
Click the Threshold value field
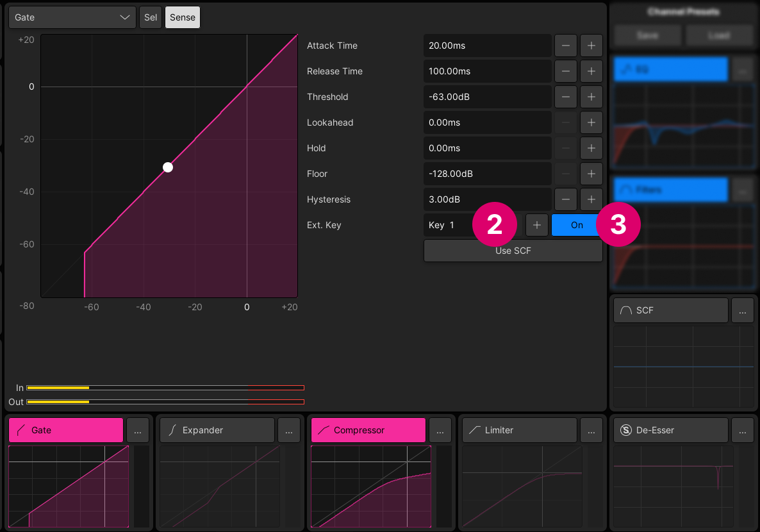(487, 97)
